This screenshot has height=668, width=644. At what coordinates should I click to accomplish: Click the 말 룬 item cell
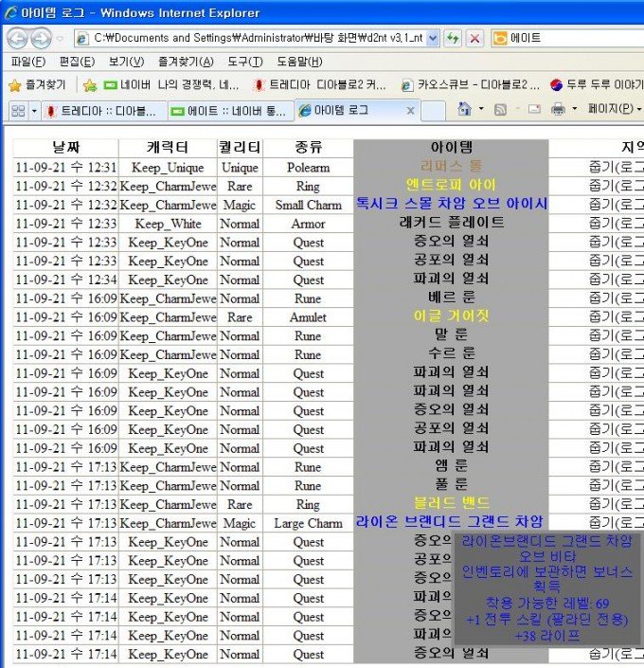click(x=451, y=334)
